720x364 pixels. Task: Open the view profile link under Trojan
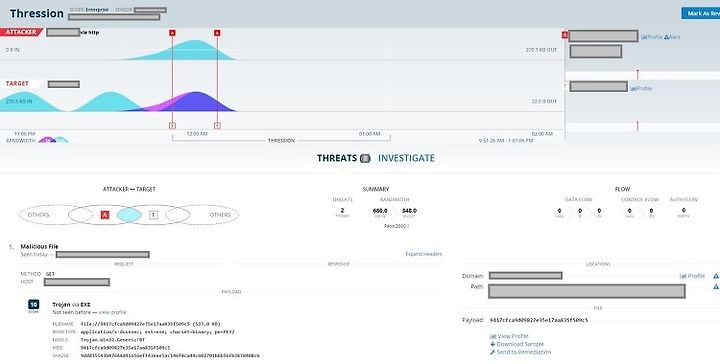pyautogui.click(x=112, y=312)
